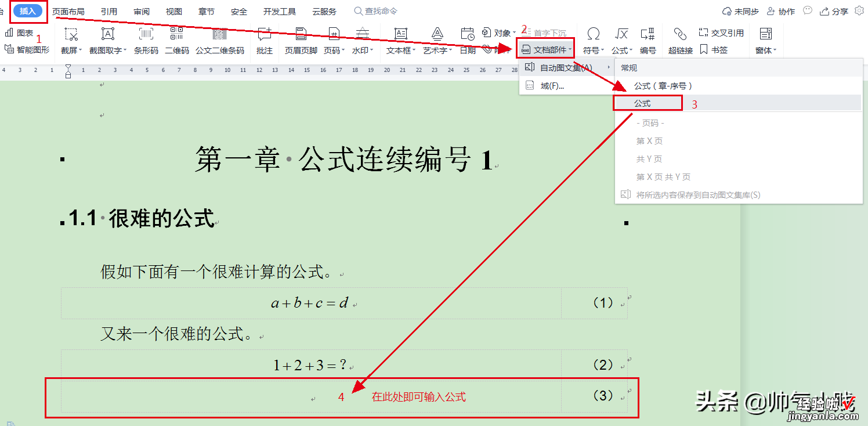Click the 窗体 form controls icon

pos(766,34)
